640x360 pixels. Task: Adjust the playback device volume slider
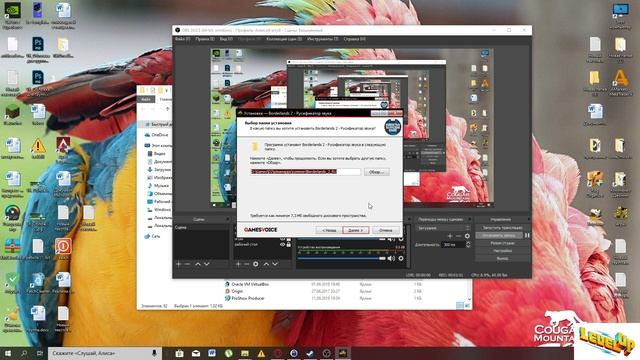341,258
